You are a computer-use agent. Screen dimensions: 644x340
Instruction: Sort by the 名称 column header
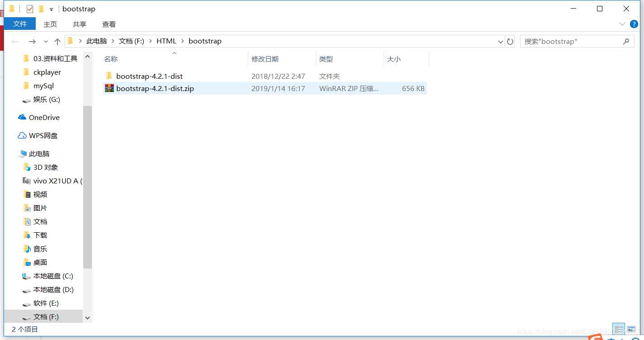point(111,59)
